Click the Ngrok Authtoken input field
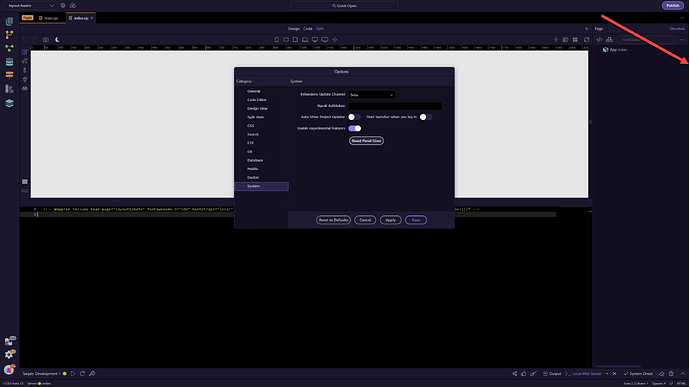 coord(395,106)
